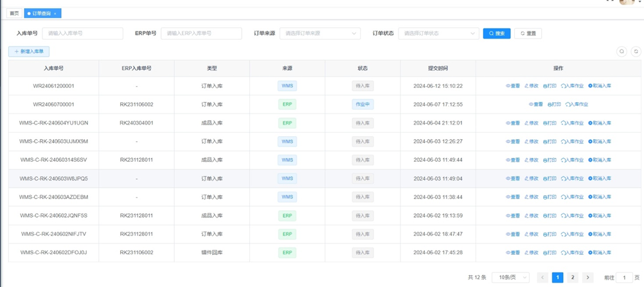Click the 新增入库单 button
644x287 pixels.
tap(29, 51)
